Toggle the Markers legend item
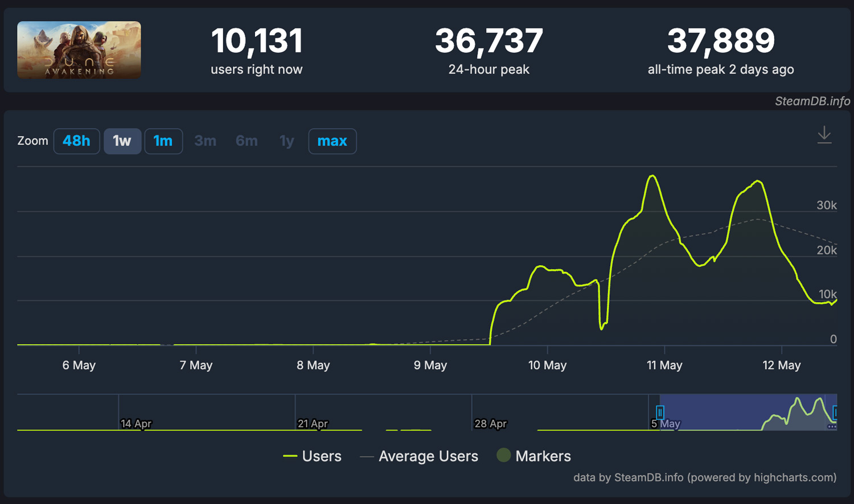854x504 pixels. 533,456
